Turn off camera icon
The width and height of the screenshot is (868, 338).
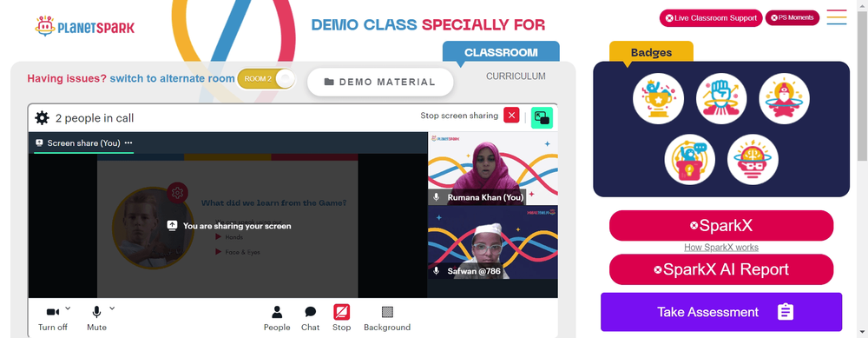point(53,313)
